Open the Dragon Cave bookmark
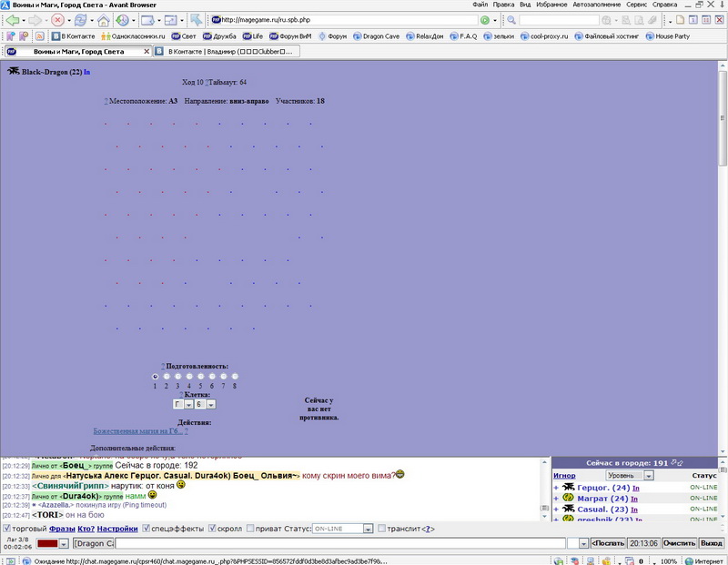Image resolution: width=728 pixels, height=565 pixels. tap(376, 36)
